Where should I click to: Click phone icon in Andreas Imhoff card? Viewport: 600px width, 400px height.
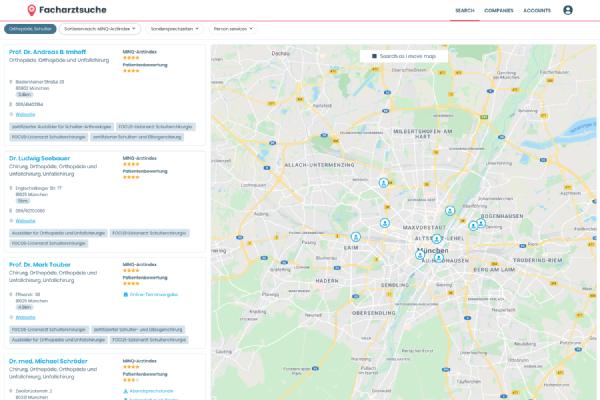(11, 104)
